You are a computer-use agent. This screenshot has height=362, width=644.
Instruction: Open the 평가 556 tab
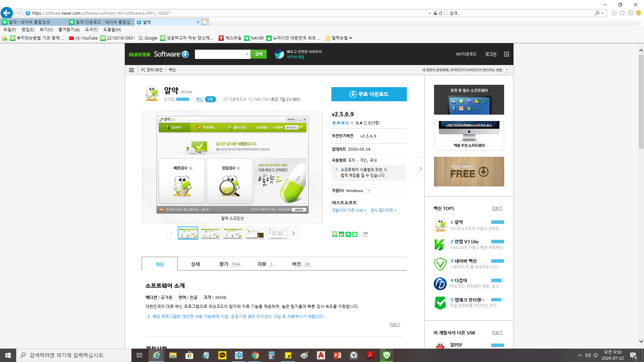point(230,264)
